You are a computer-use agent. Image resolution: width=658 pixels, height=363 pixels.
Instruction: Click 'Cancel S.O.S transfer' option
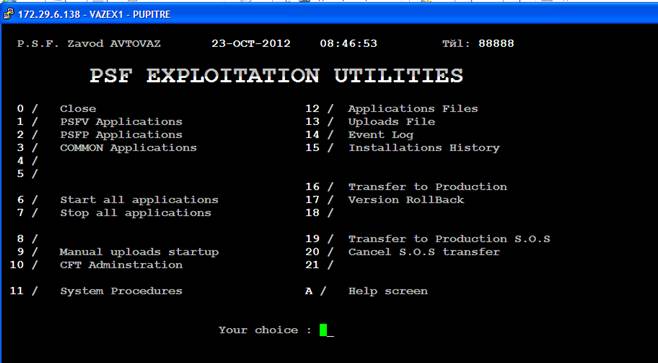(x=424, y=252)
